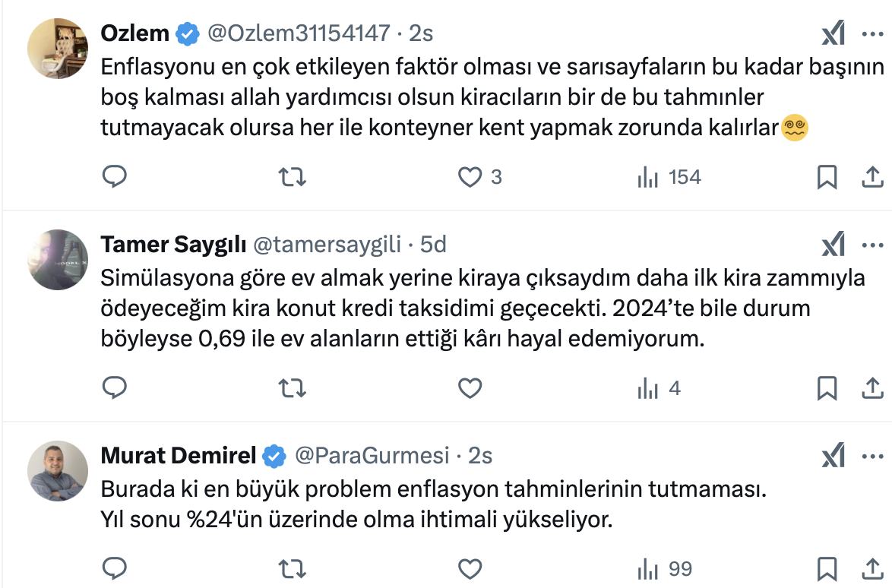The image size is (892, 588).
Task: Open more options on Tamer Saygılı's tweet
Action: (x=871, y=245)
